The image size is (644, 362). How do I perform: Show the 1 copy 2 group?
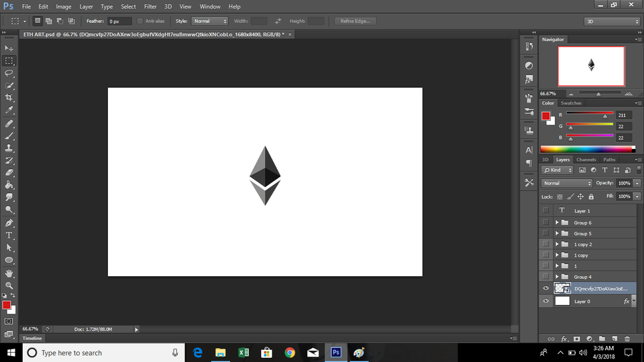545,244
